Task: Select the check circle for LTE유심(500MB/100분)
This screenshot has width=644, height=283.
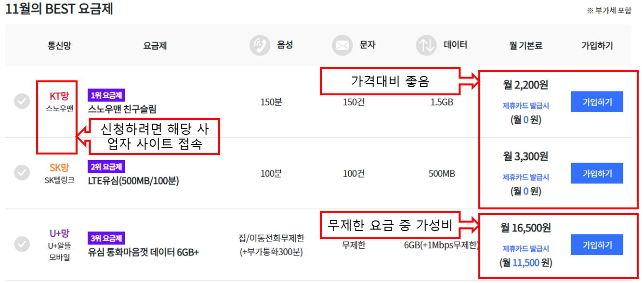Action: 22,172
